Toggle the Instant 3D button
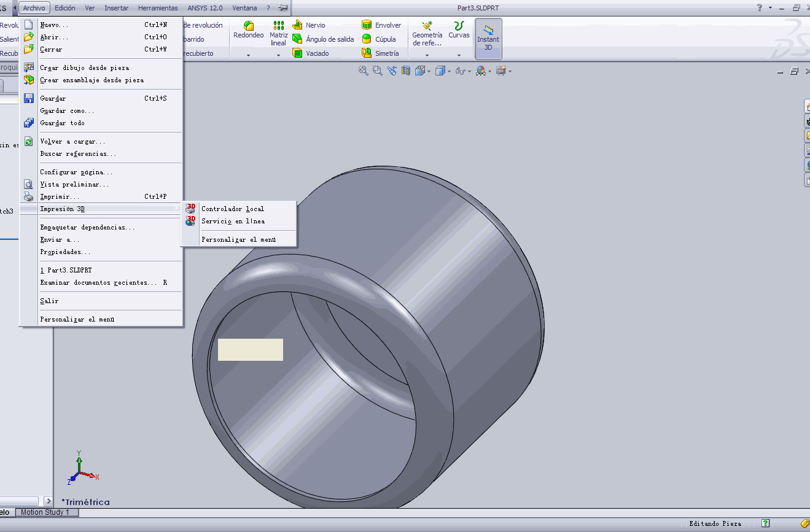 [488, 38]
